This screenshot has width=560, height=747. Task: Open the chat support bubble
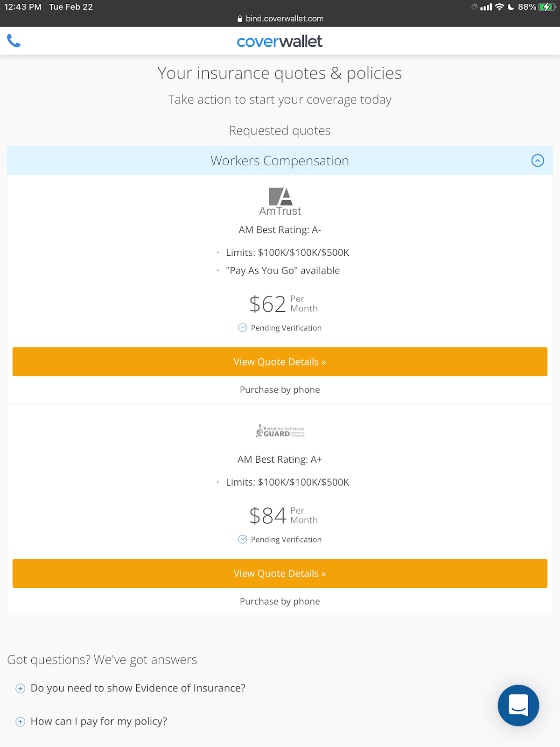click(518, 705)
